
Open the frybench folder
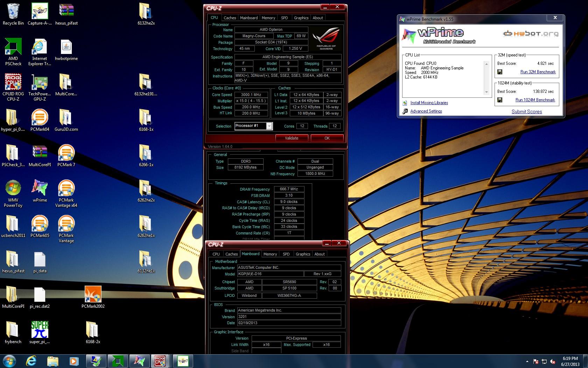[x=13, y=333]
